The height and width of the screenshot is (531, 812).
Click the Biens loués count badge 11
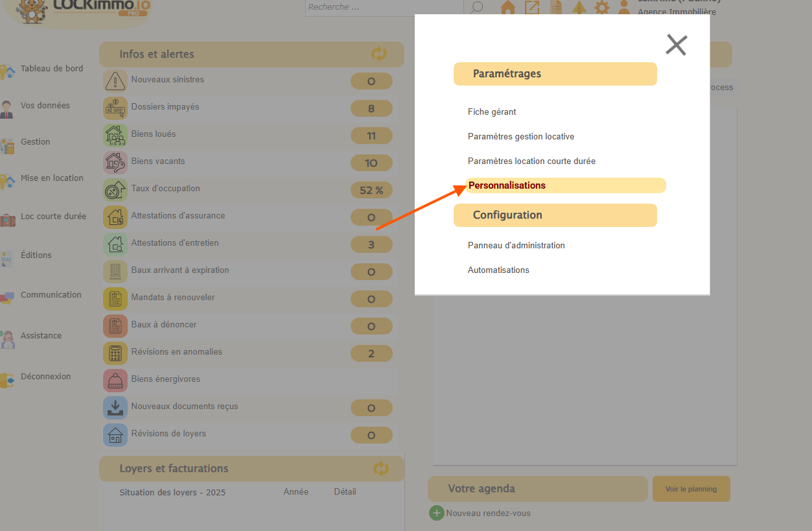pyautogui.click(x=371, y=136)
